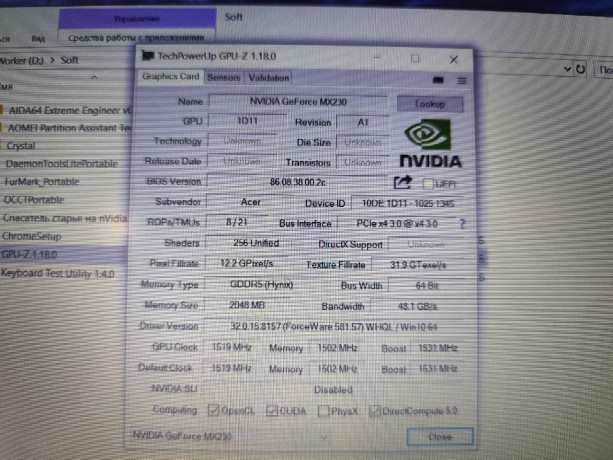The height and width of the screenshot is (460, 613).
Task: Click Explorer refresh button icon
Action: [581, 69]
